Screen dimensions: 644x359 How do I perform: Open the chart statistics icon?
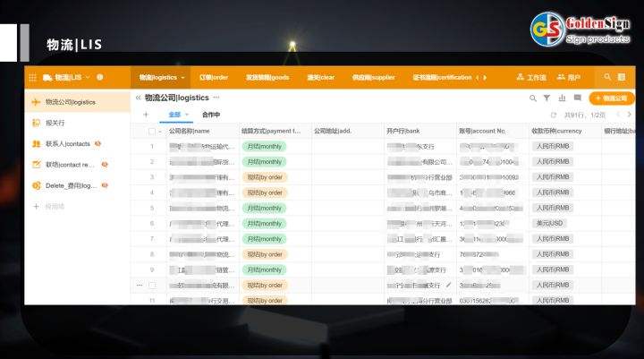pyautogui.click(x=562, y=98)
